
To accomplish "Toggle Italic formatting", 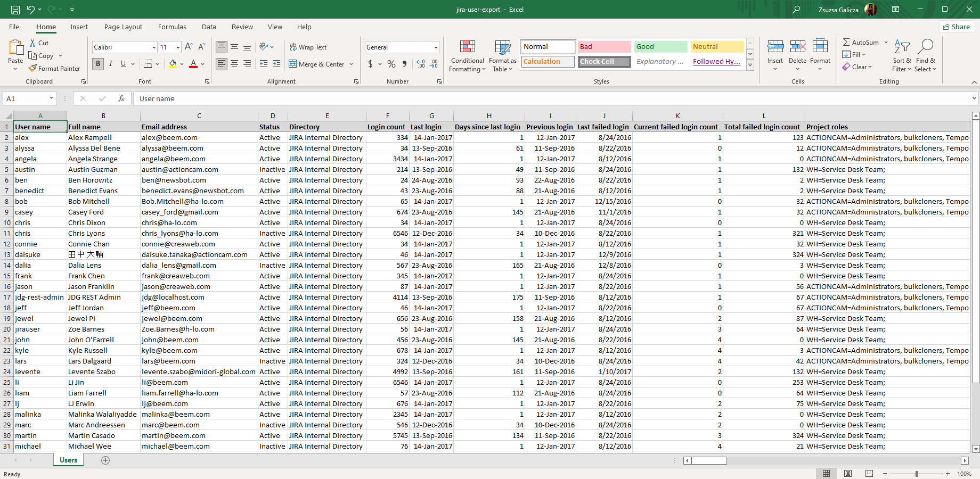I will (x=111, y=64).
